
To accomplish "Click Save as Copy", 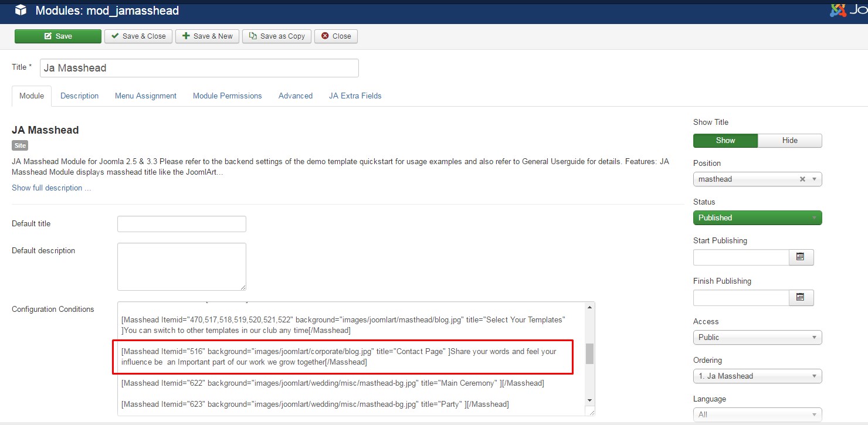I will coord(277,36).
